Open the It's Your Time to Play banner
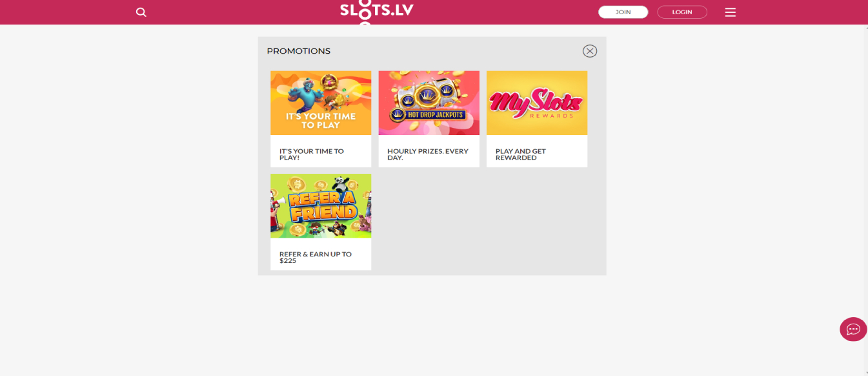The height and width of the screenshot is (376, 868). [x=321, y=103]
